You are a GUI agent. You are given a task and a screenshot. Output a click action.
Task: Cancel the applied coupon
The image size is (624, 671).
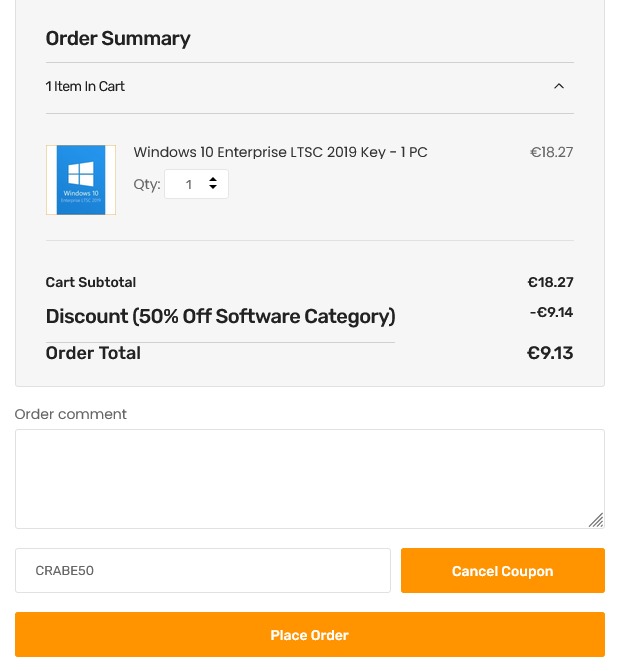tap(502, 570)
